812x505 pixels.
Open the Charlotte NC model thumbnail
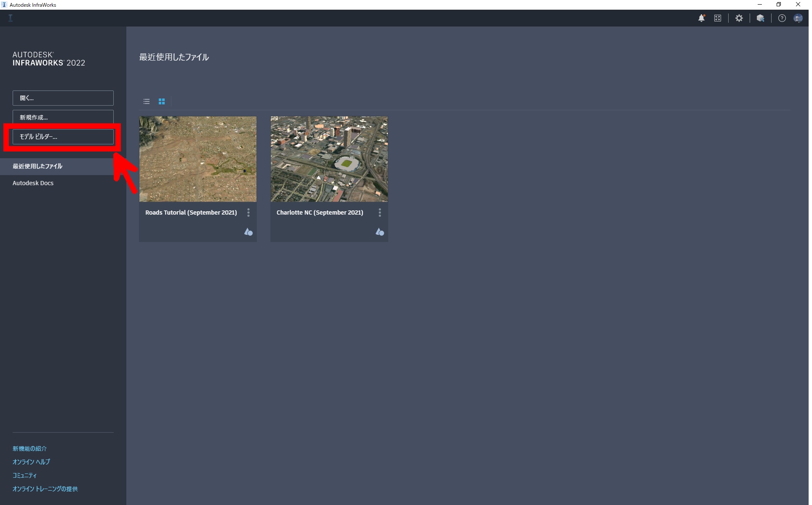[330, 159]
